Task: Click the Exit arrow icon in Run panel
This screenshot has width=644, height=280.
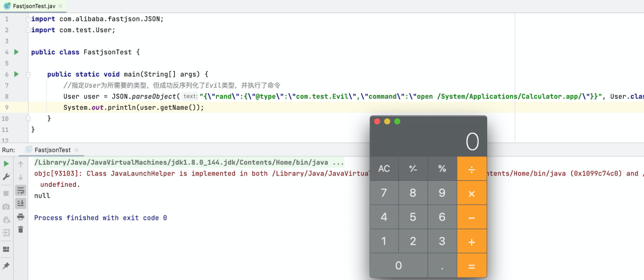Action: pos(6,233)
